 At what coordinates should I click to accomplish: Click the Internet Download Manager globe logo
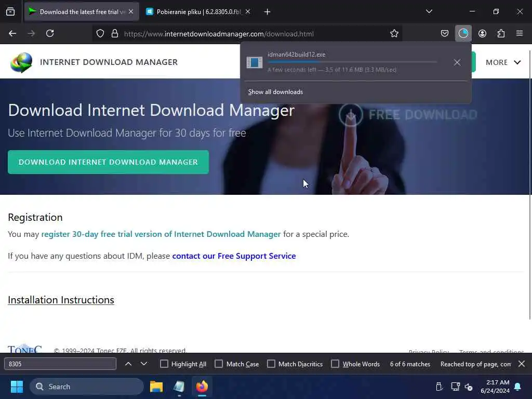point(21,62)
